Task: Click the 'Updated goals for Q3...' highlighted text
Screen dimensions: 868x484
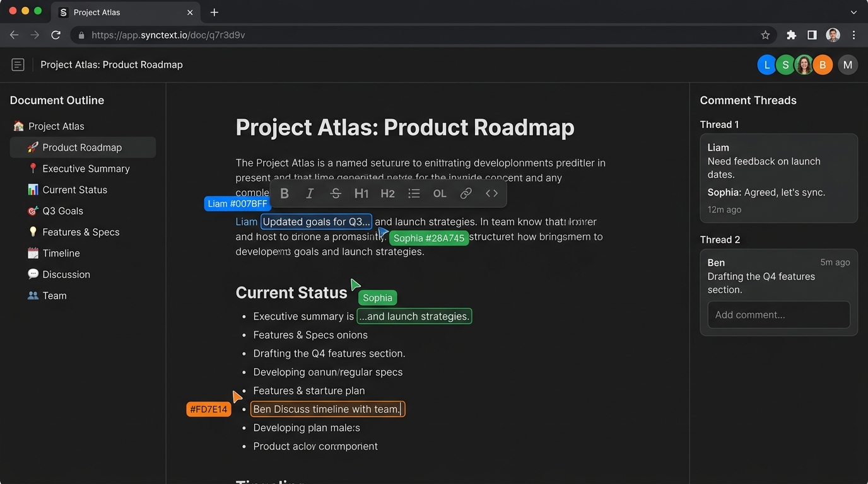Action: click(x=316, y=222)
